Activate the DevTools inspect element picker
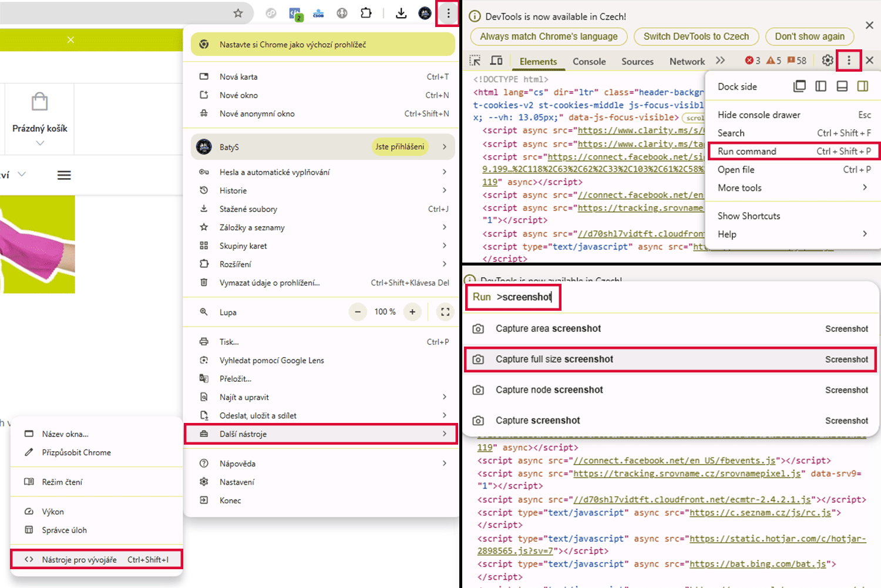This screenshot has height=588, width=881. [475, 61]
